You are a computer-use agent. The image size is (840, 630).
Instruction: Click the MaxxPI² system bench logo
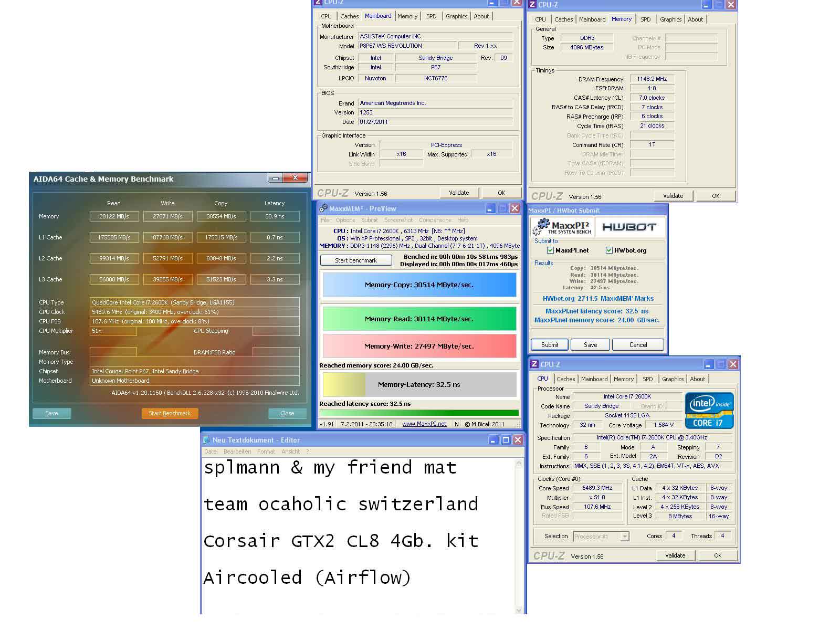(x=562, y=227)
